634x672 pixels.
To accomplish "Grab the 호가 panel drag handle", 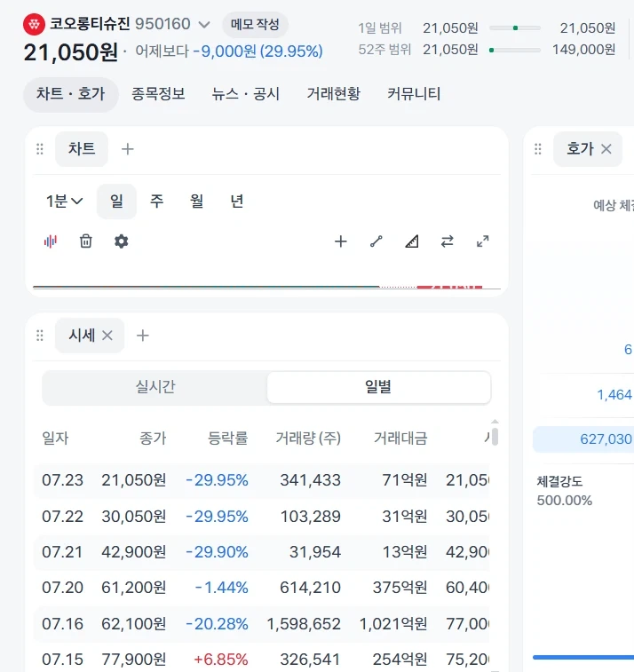I will pyautogui.click(x=538, y=149).
